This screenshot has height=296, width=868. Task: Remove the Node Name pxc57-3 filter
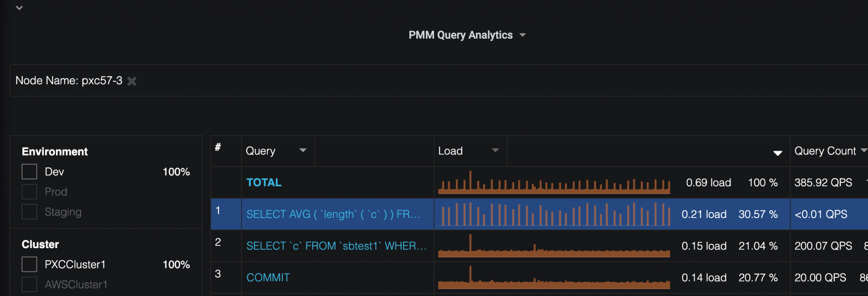[x=132, y=81]
